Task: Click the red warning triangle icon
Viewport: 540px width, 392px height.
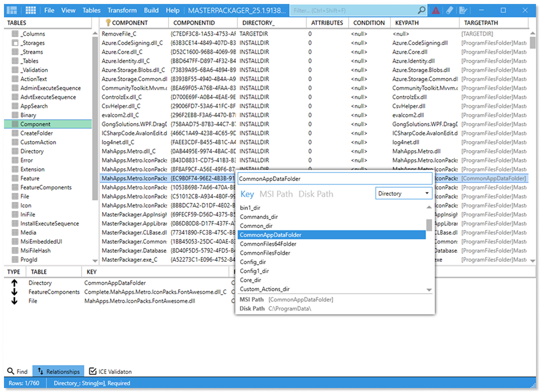Action: tap(436, 10)
